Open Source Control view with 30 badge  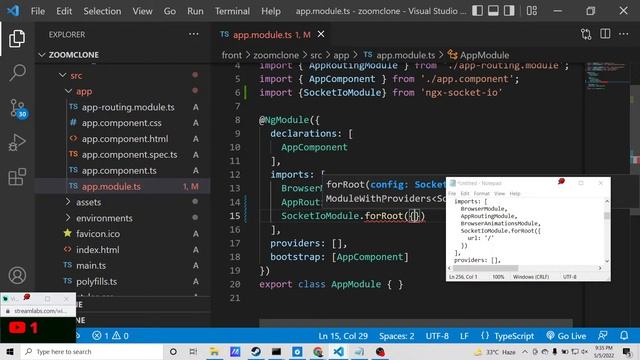18,109
